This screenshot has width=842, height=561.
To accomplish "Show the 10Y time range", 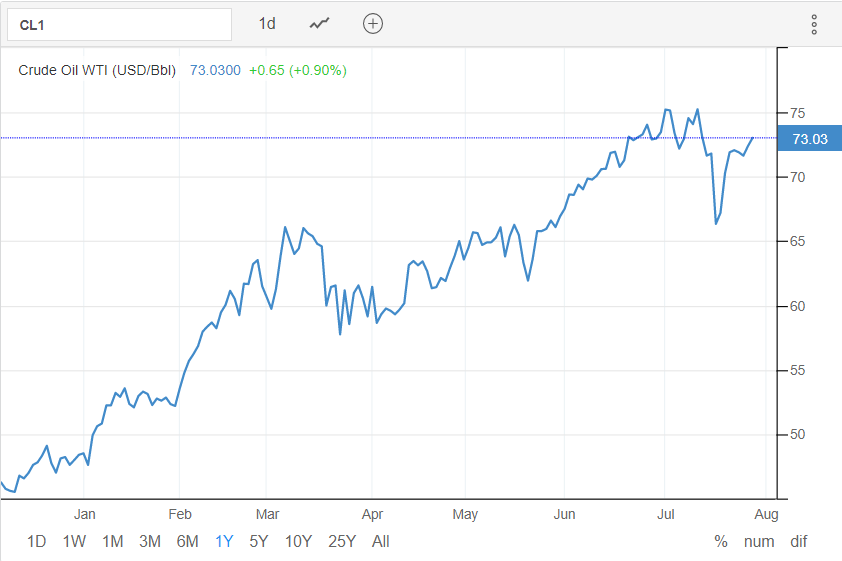I will click(298, 542).
